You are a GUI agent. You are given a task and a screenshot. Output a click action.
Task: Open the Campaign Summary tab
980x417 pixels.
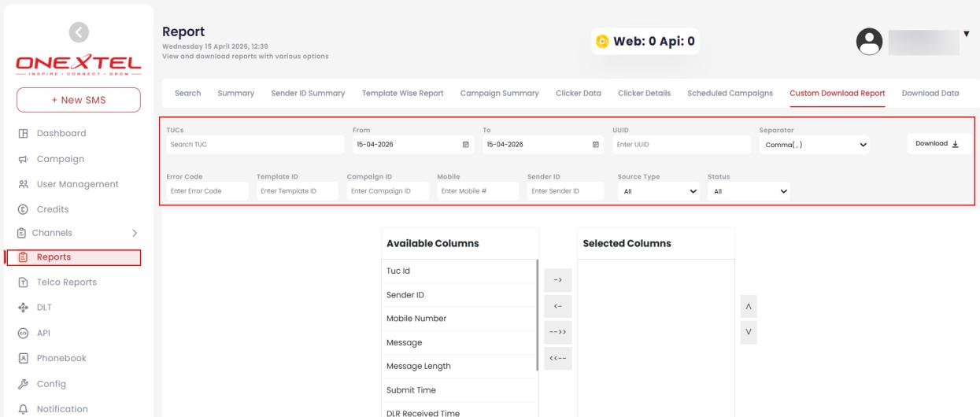click(x=499, y=93)
